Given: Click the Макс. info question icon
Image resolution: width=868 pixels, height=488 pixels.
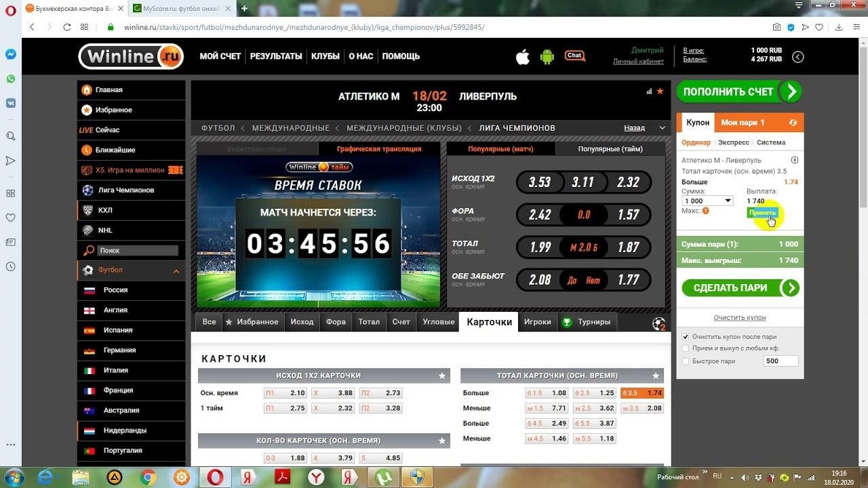Looking at the screenshot, I should pos(706,211).
